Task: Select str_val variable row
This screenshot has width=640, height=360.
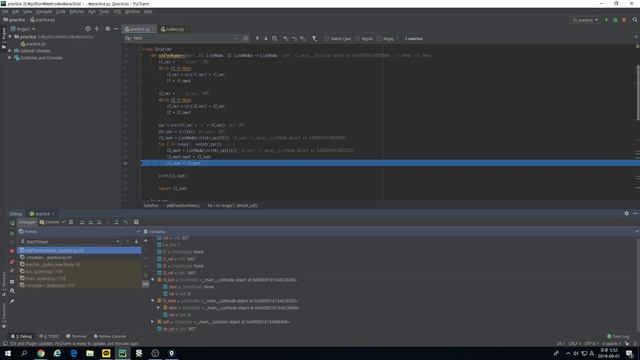Action: [177, 329]
